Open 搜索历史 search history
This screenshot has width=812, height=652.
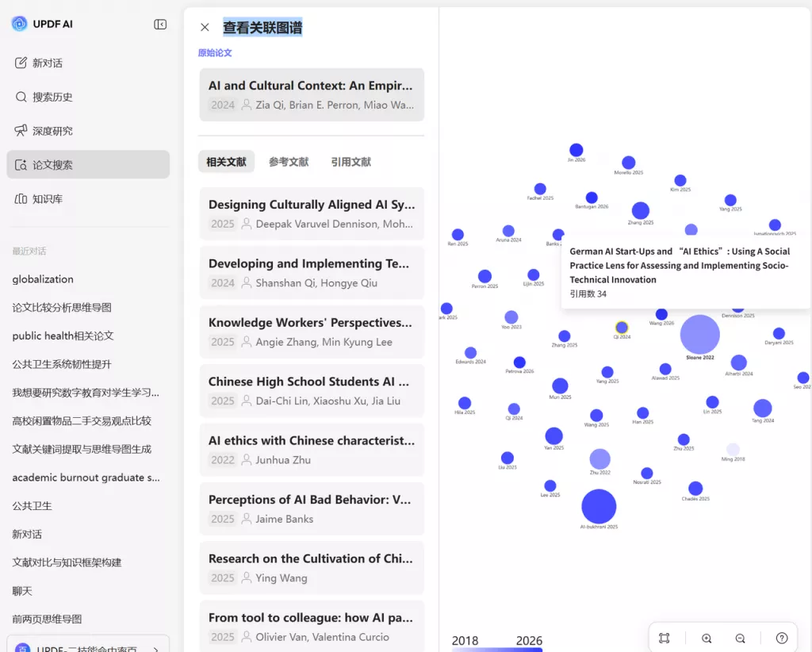pos(52,97)
